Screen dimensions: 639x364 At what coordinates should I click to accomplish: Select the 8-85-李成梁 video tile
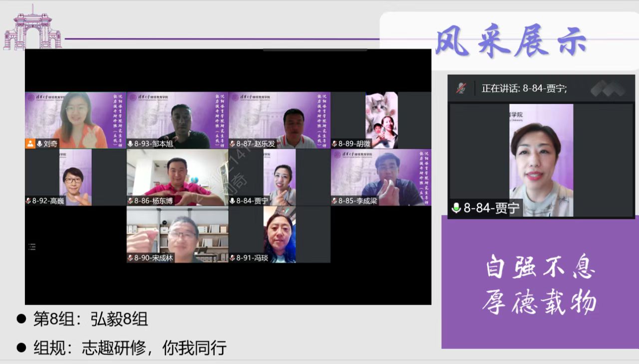[x=381, y=177]
